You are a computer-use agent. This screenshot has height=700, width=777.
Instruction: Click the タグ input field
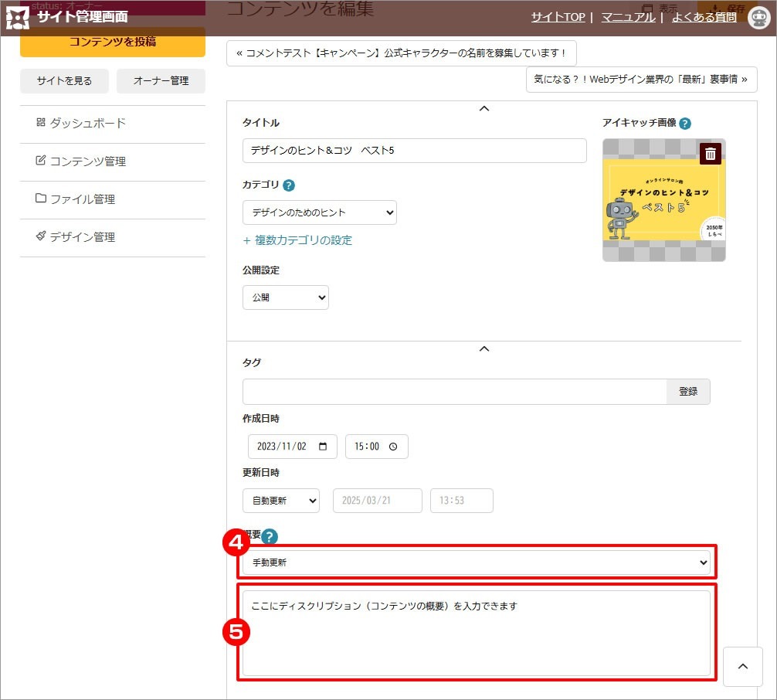click(454, 392)
